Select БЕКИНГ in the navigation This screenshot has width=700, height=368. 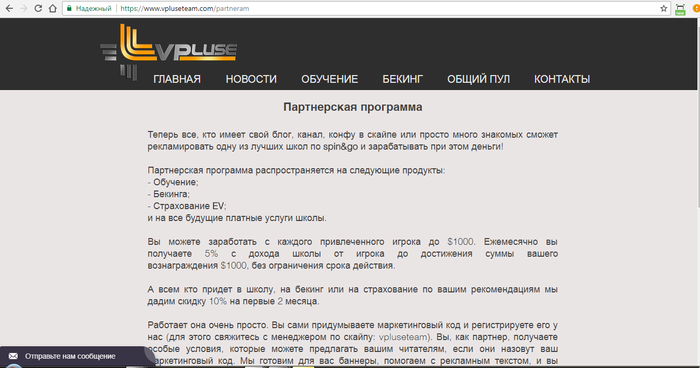pyautogui.click(x=402, y=79)
